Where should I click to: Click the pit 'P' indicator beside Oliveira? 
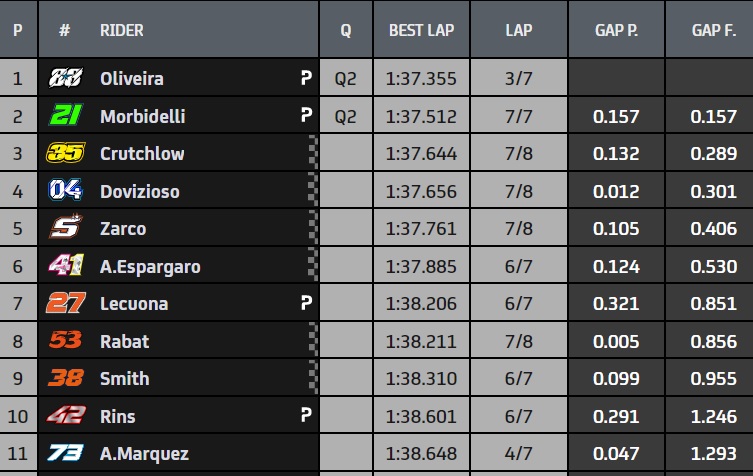(x=305, y=78)
